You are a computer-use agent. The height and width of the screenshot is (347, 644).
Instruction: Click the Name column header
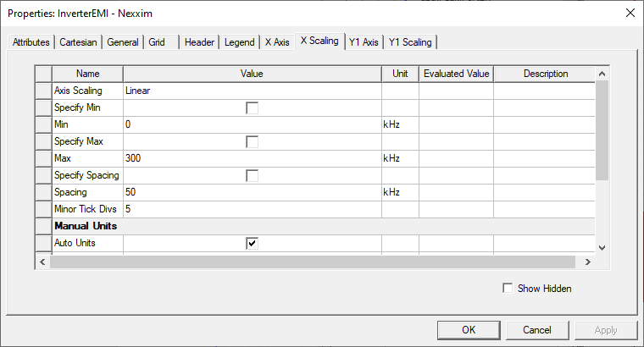(x=87, y=74)
